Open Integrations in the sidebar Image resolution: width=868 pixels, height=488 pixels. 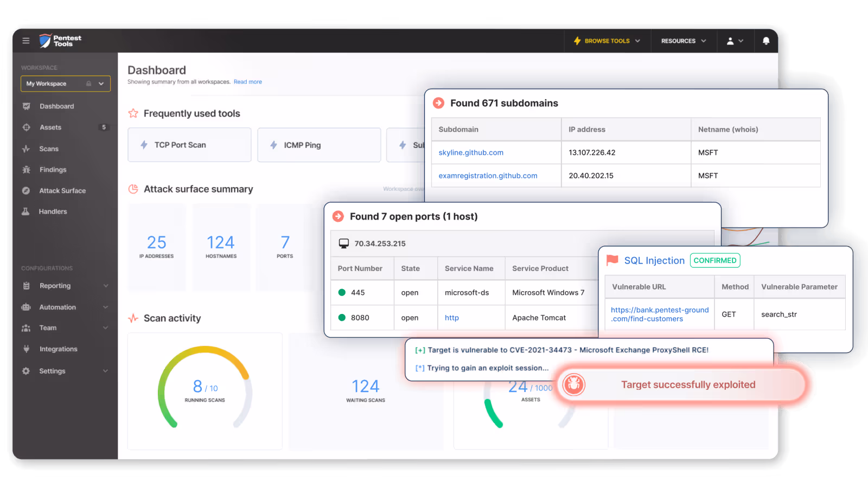point(58,349)
